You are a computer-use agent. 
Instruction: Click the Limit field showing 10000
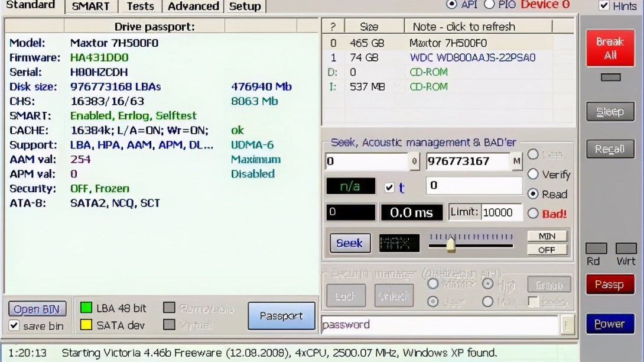pyautogui.click(x=502, y=212)
